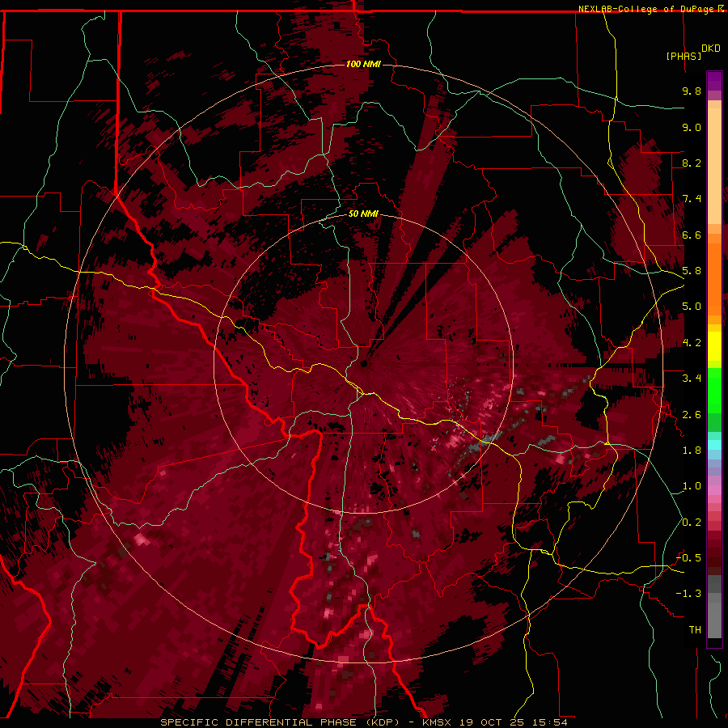This screenshot has width=728, height=728.
Task: Click the 50 NMI range ring label
Action: pyautogui.click(x=363, y=214)
